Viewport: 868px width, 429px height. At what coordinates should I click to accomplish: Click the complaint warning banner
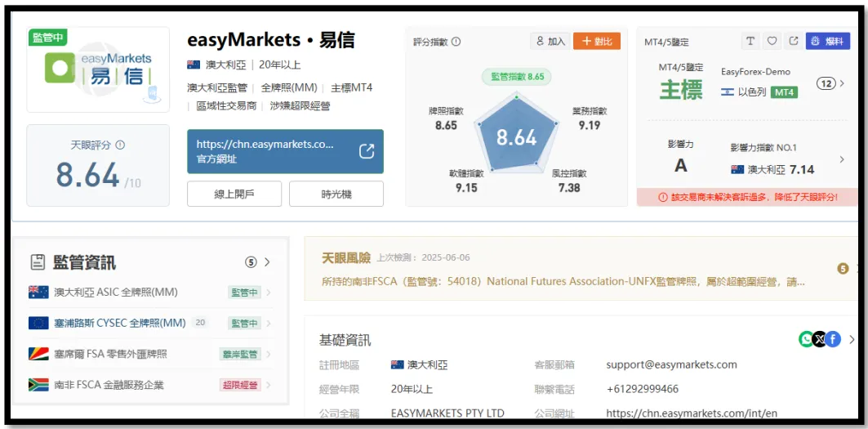coord(749,197)
